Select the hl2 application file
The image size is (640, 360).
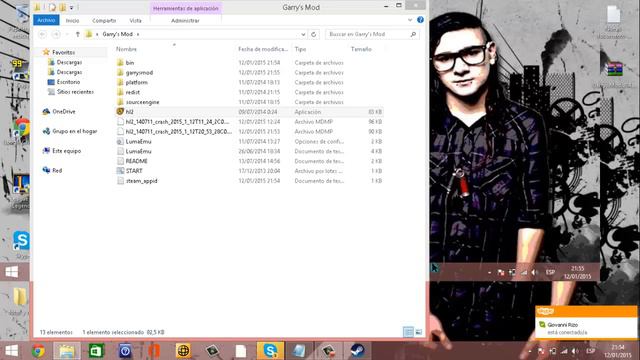click(250, 111)
